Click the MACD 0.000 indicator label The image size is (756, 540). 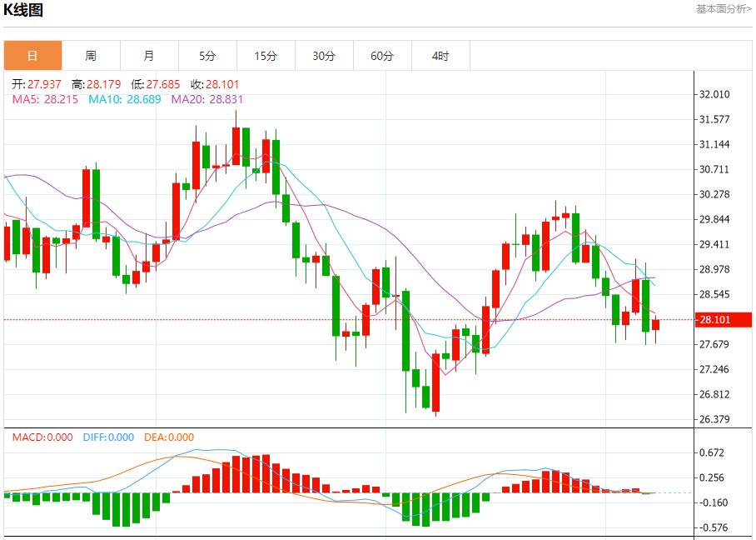coord(42,437)
